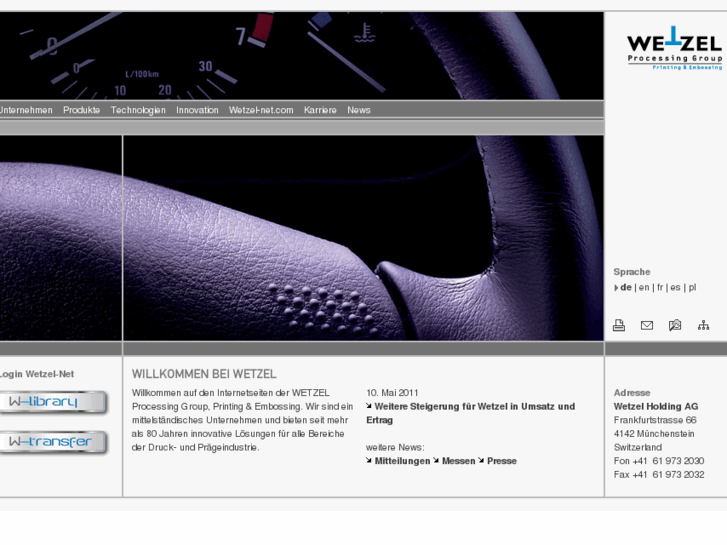Click the 'WILLKOMMEN BEI WETZEL' heading
The width and height of the screenshot is (727, 545).
click(x=204, y=374)
